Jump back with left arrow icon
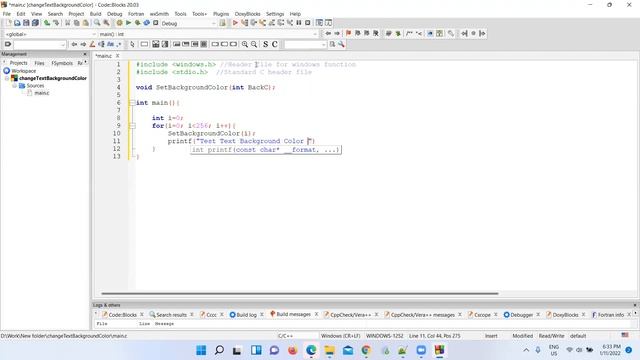The image size is (640, 360). pos(328,33)
